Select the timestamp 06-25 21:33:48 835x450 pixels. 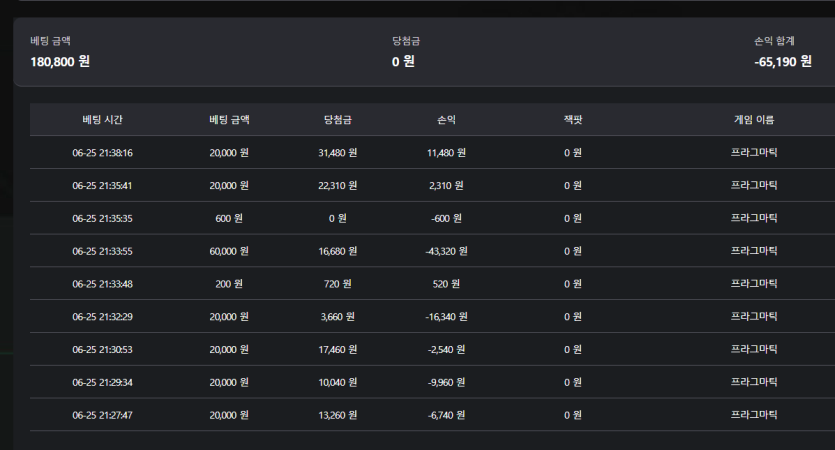tap(102, 284)
